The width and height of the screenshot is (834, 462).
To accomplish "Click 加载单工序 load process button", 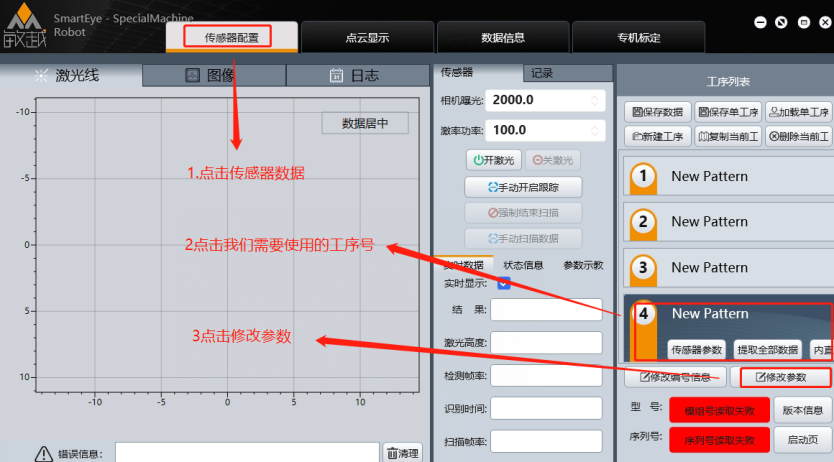I will click(x=797, y=111).
